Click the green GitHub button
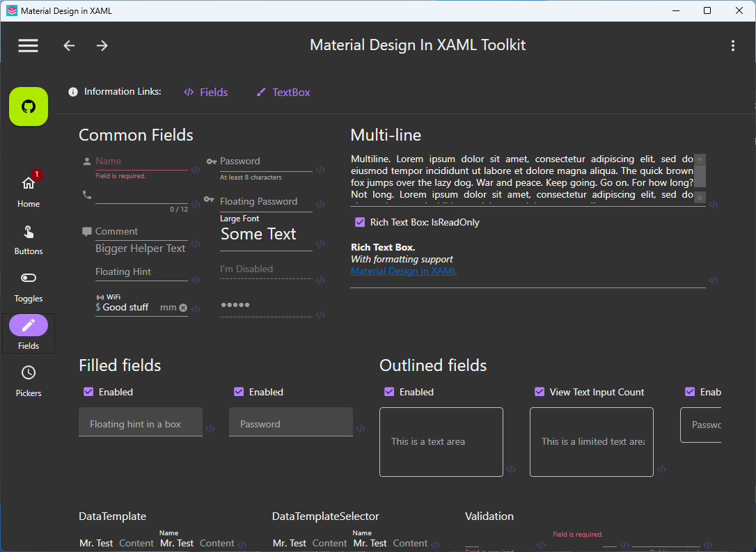Screen dimensions: 756x552 pyautogui.click(x=29, y=107)
